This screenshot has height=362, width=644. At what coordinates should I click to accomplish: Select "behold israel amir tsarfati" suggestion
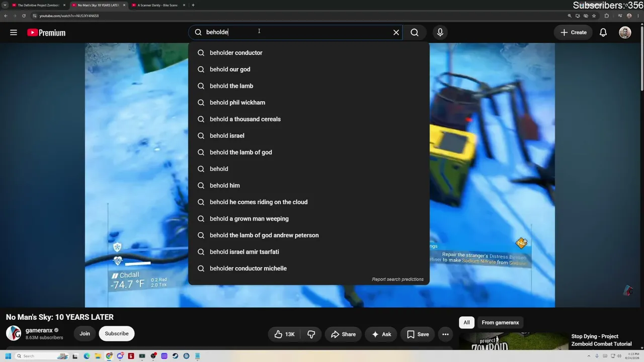(x=309, y=252)
